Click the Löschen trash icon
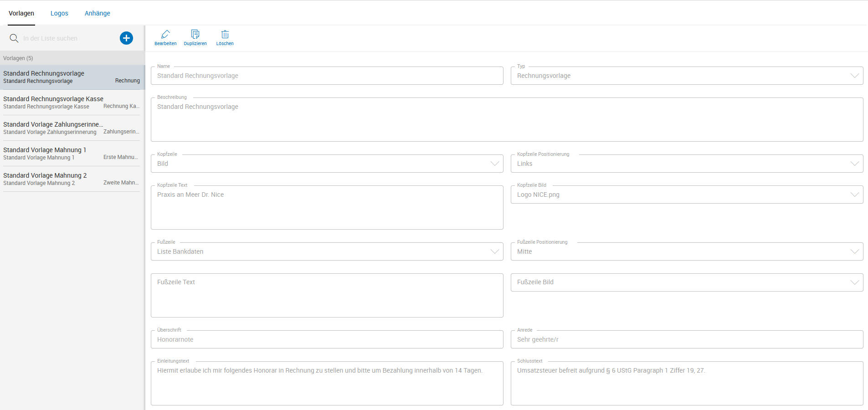The image size is (868, 410). pyautogui.click(x=225, y=35)
